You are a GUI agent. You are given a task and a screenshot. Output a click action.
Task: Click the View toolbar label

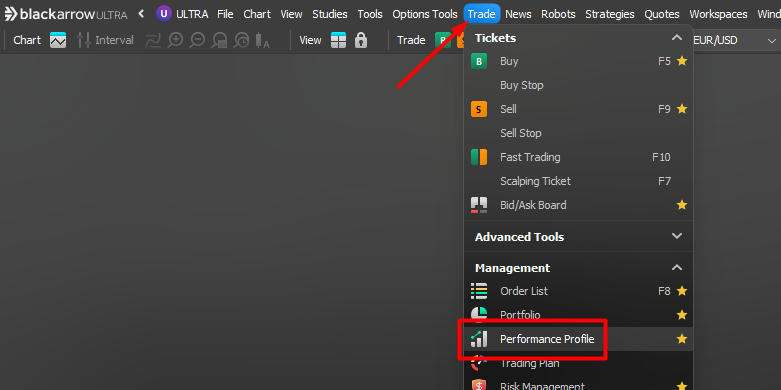pyautogui.click(x=310, y=40)
